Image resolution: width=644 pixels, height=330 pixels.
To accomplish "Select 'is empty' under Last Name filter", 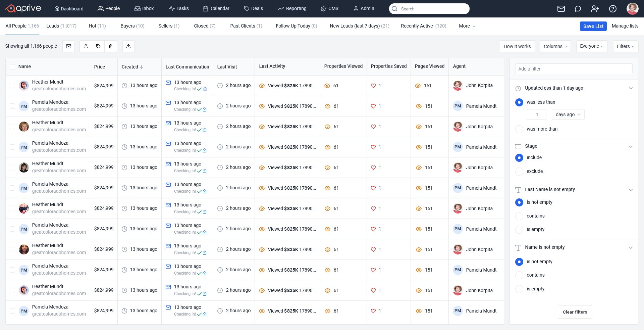I will [519, 230].
